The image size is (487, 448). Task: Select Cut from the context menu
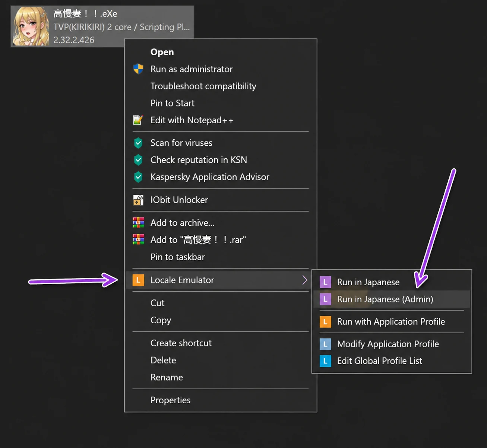[221, 303]
